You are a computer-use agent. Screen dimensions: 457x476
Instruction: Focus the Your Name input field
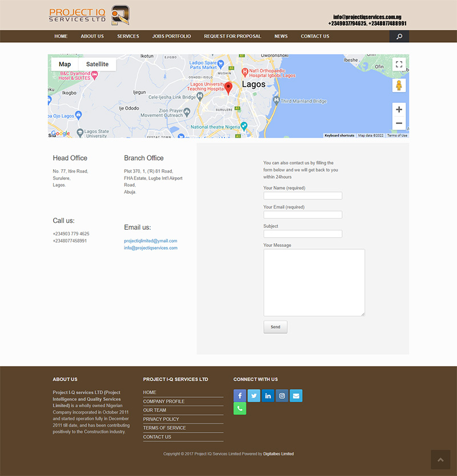coord(303,195)
